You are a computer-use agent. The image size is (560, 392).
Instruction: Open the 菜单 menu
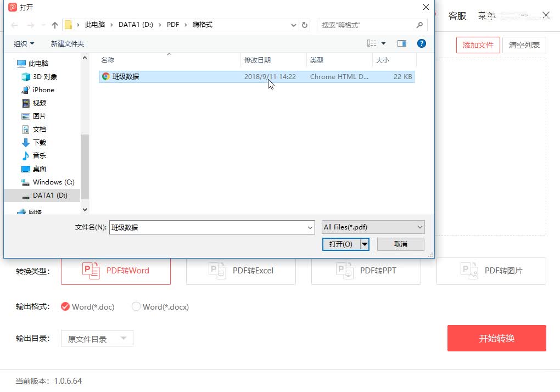pyautogui.click(x=487, y=16)
